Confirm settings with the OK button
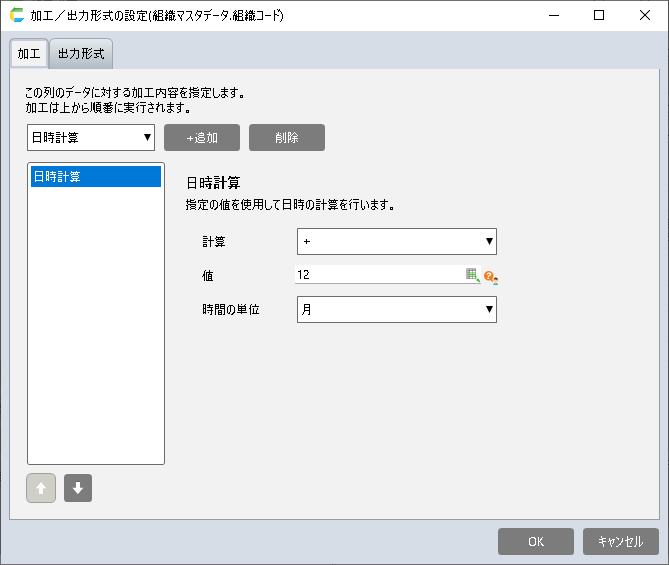669x565 pixels. (535, 541)
